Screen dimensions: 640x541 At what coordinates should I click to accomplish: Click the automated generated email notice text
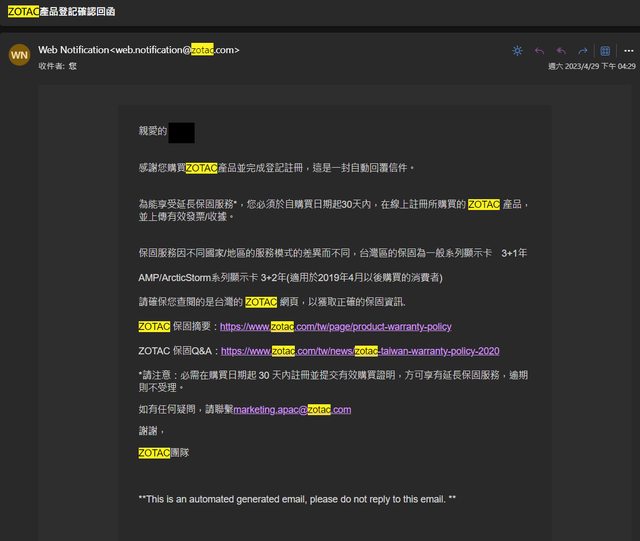coord(297,498)
